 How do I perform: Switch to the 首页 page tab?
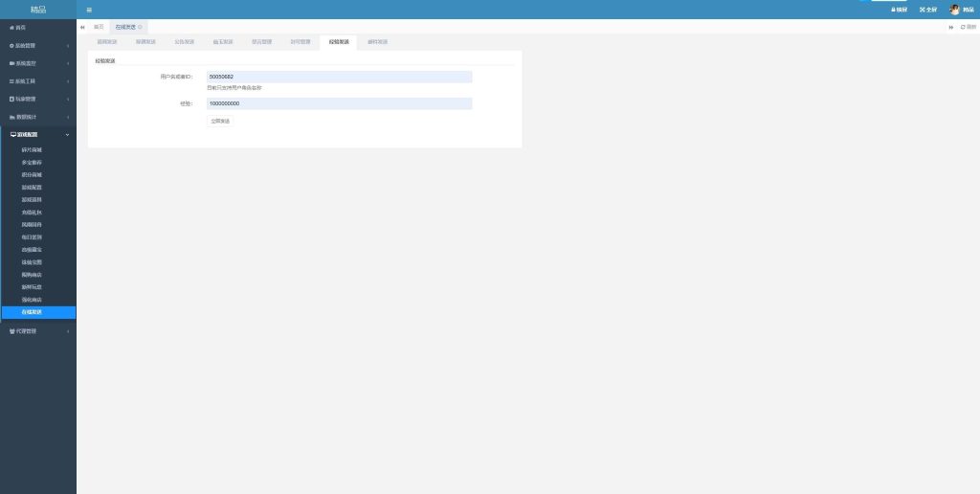tap(99, 27)
